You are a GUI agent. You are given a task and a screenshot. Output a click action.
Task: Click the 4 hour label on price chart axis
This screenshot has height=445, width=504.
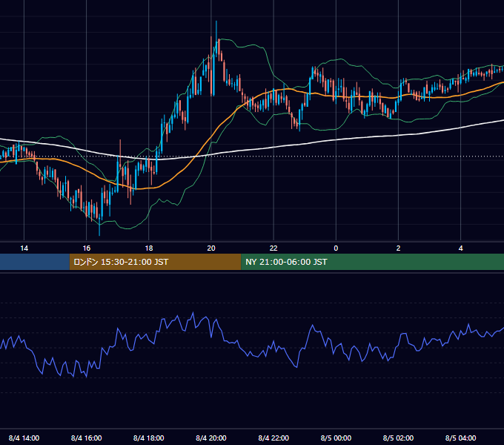[460, 248]
